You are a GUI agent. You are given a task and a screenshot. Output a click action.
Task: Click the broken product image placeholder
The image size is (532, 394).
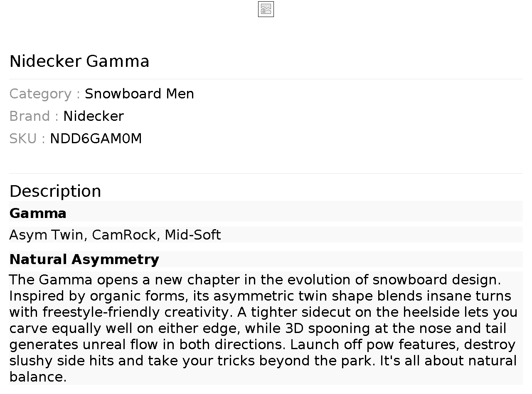tap(266, 9)
